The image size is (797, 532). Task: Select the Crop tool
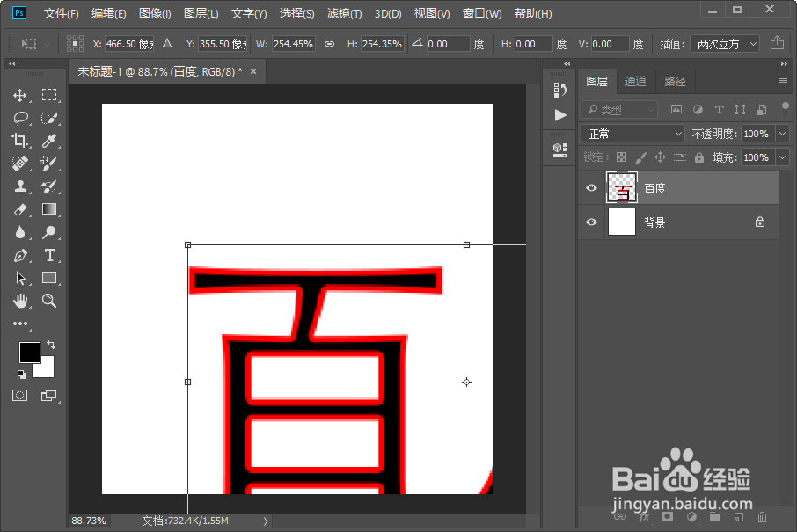coord(20,141)
